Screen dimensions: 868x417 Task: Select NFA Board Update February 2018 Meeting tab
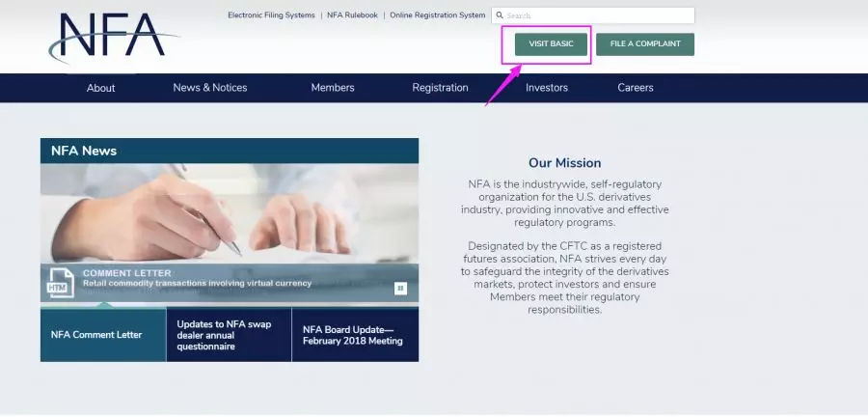click(x=355, y=335)
